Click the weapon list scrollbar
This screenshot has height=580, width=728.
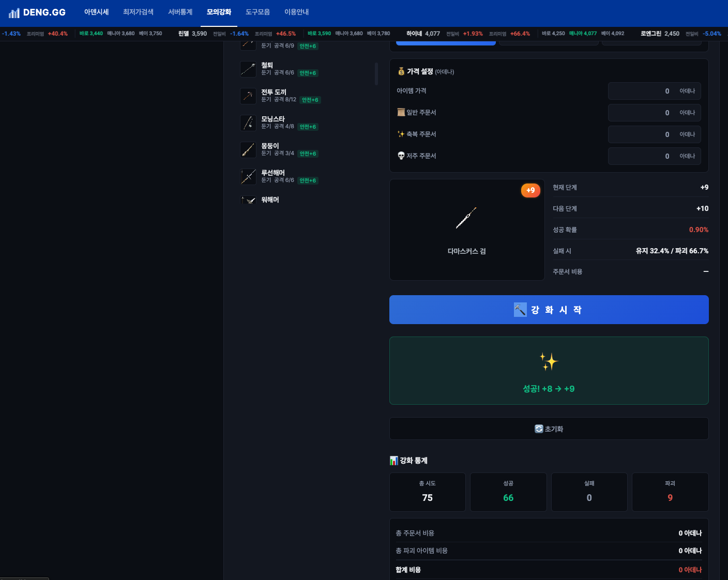tap(376, 74)
